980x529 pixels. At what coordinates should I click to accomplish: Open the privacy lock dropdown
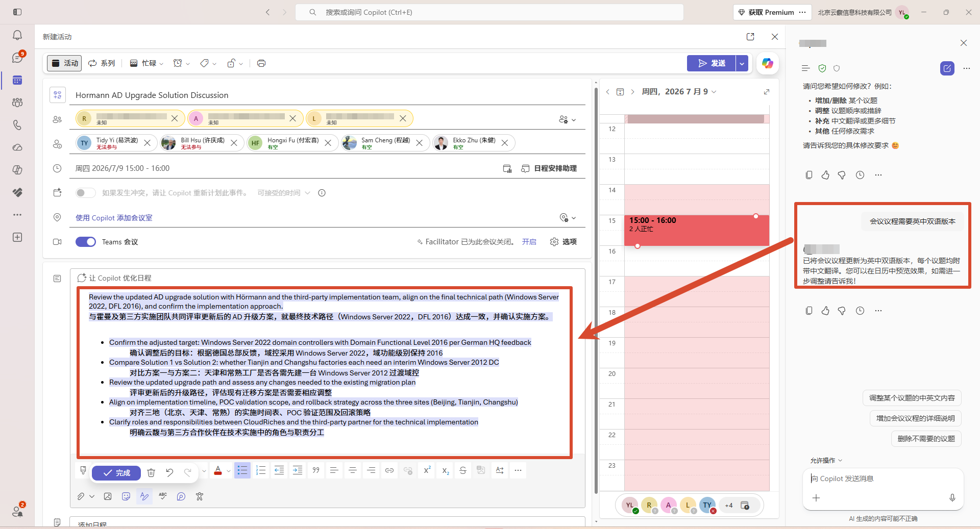tap(235, 63)
